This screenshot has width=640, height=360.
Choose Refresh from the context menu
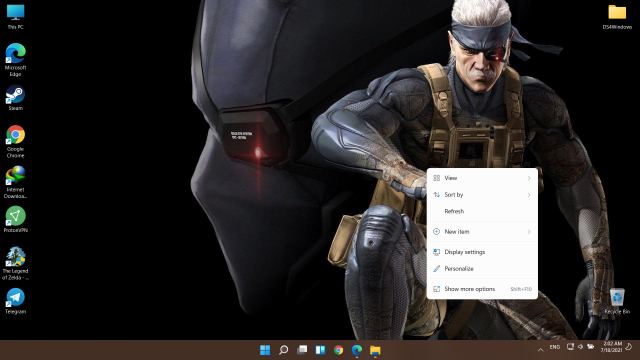[482, 211]
